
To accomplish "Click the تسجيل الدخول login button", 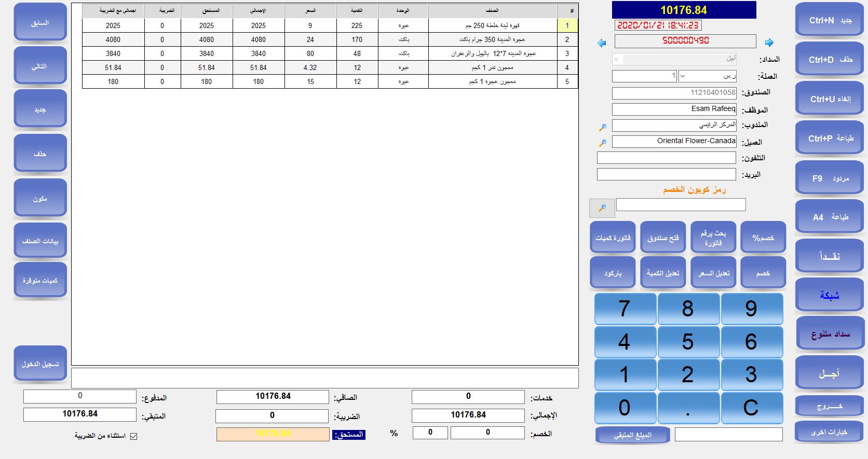I will tap(40, 364).
